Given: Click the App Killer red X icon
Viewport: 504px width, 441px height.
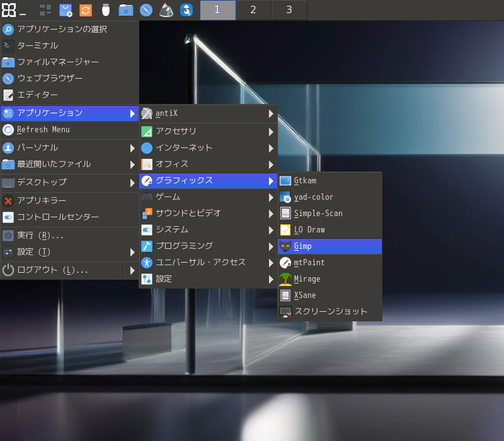Looking at the screenshot, I should (8, 201).
